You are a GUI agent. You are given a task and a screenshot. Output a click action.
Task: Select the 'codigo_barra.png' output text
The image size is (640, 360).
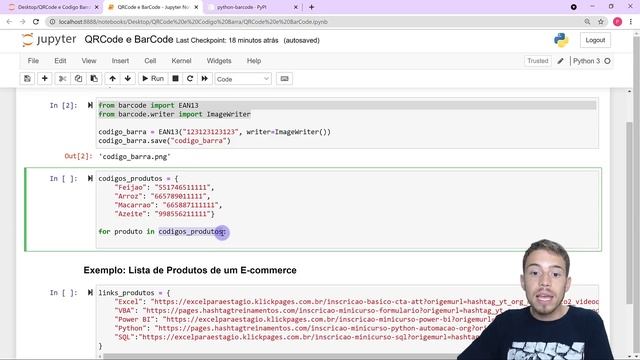(134, 156)
